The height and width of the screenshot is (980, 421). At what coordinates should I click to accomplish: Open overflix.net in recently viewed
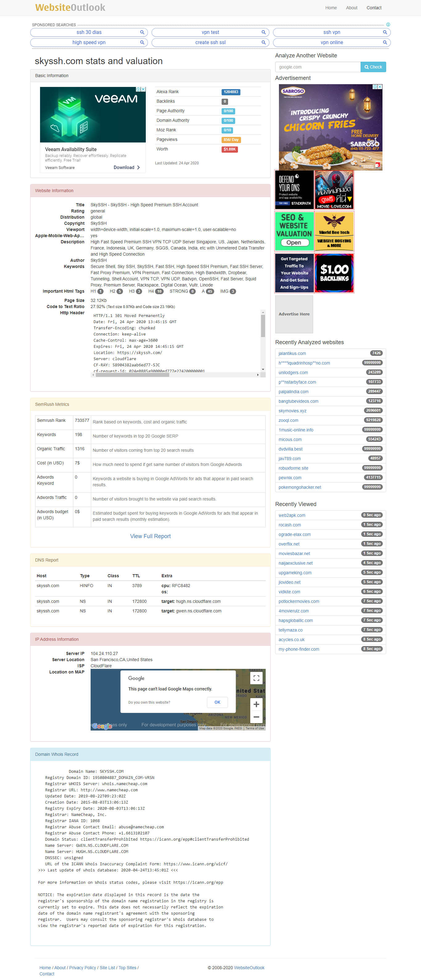(x=289, y=544)
